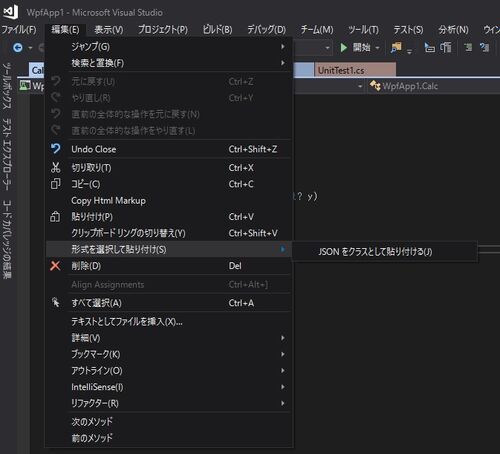Open the デバッグ(D) menu
The width and height of the screenshot is (500, 454).
click(266, 30)
